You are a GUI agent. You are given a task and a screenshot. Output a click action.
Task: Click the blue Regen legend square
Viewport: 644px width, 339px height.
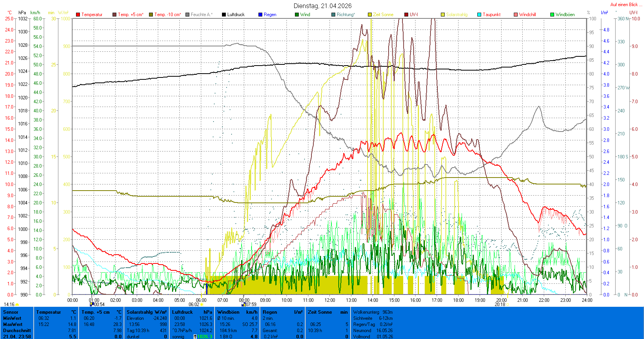click(x=260, y=15)
